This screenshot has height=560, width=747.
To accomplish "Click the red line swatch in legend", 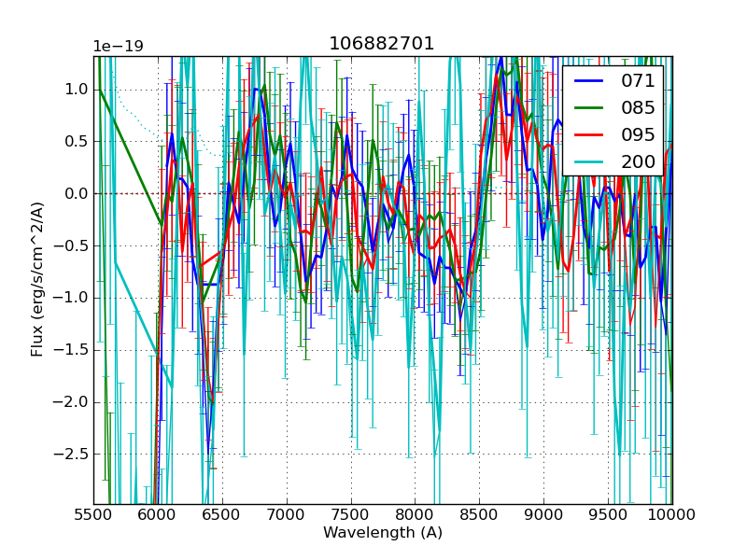I will (589, 135).
